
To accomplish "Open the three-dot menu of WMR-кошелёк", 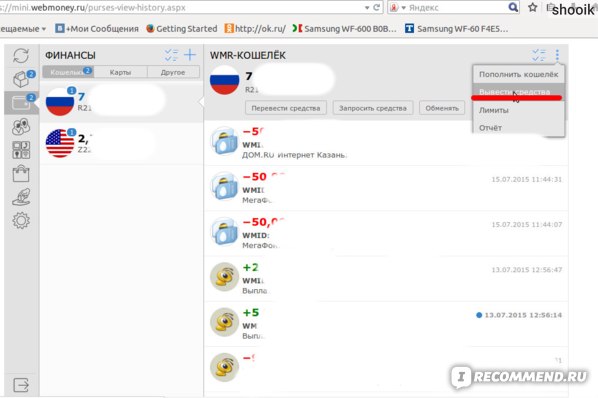I will coord(557,55).
